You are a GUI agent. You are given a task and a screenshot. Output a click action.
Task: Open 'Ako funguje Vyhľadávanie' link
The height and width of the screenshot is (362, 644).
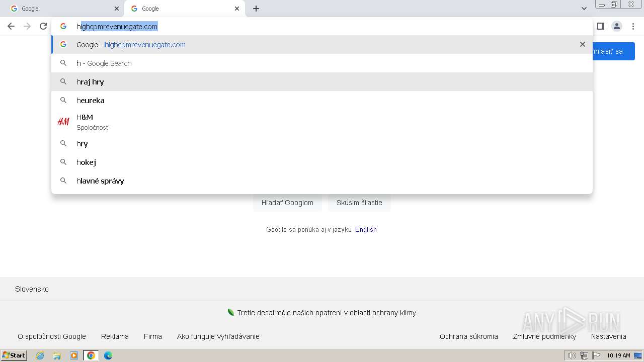click(x=218, y=336)
